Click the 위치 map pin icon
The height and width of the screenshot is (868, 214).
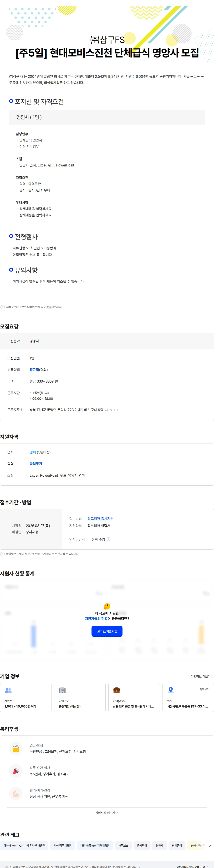(x=171, y=690)
